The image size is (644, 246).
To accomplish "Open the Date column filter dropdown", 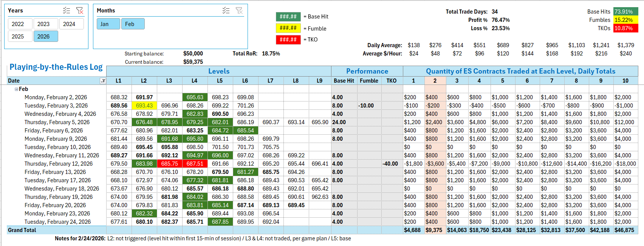I will [103, 81].
